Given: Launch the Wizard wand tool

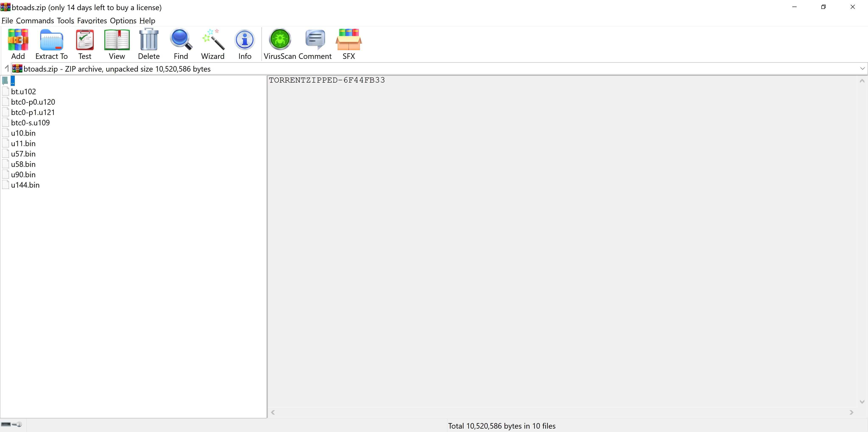Looking at the screenshot, I should click(x=213, y=44).
